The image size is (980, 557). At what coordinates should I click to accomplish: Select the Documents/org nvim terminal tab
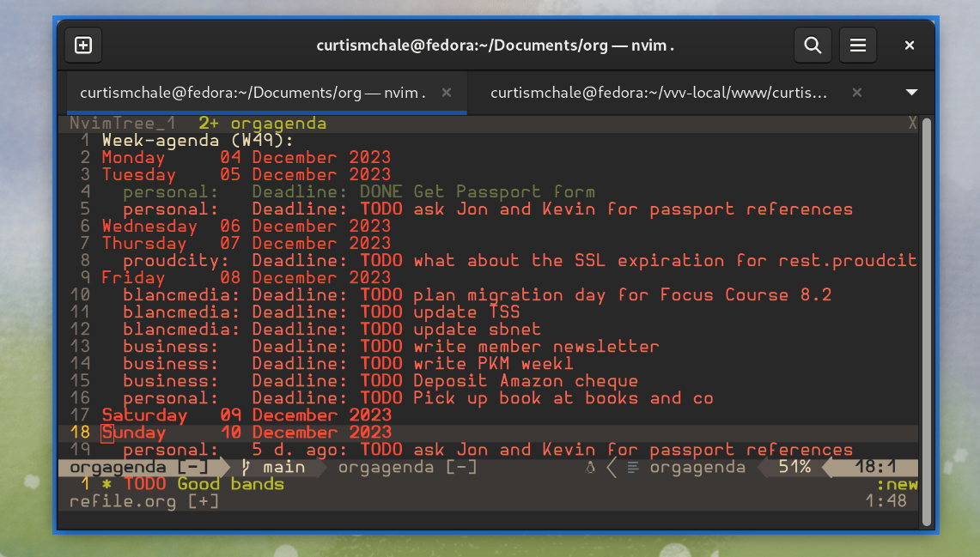point(253,93)
